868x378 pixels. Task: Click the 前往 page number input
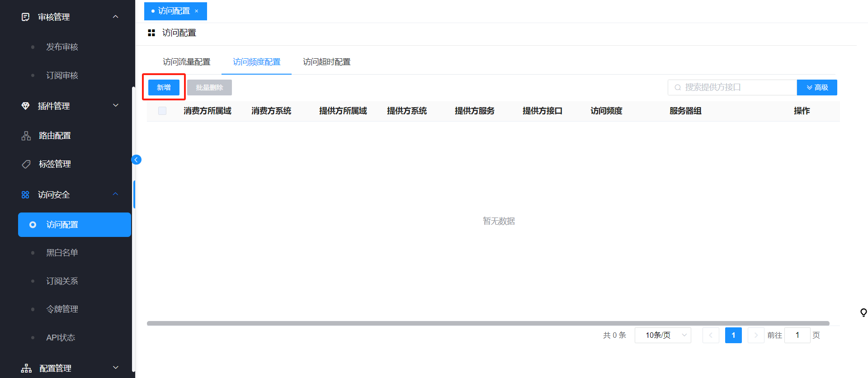(x=797, y=335)
